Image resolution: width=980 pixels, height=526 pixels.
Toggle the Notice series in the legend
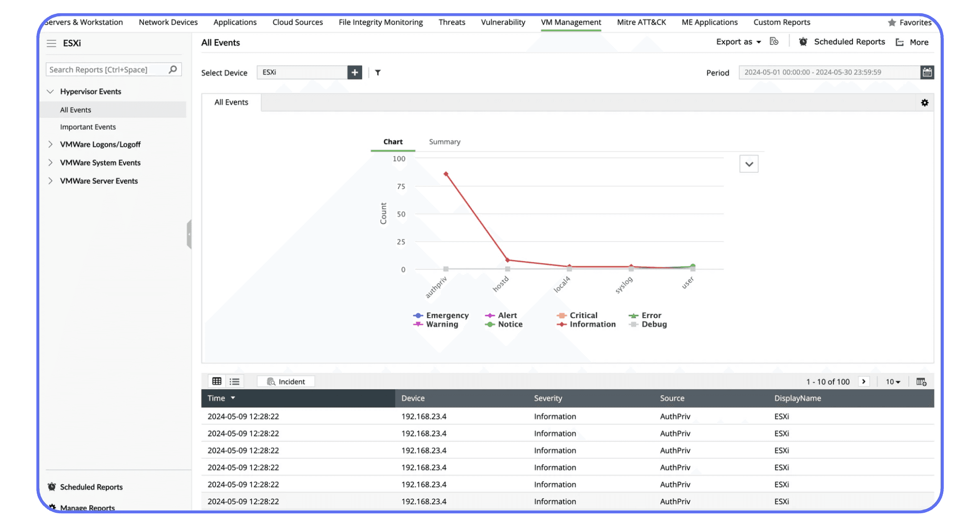click(x=503, y=324)
